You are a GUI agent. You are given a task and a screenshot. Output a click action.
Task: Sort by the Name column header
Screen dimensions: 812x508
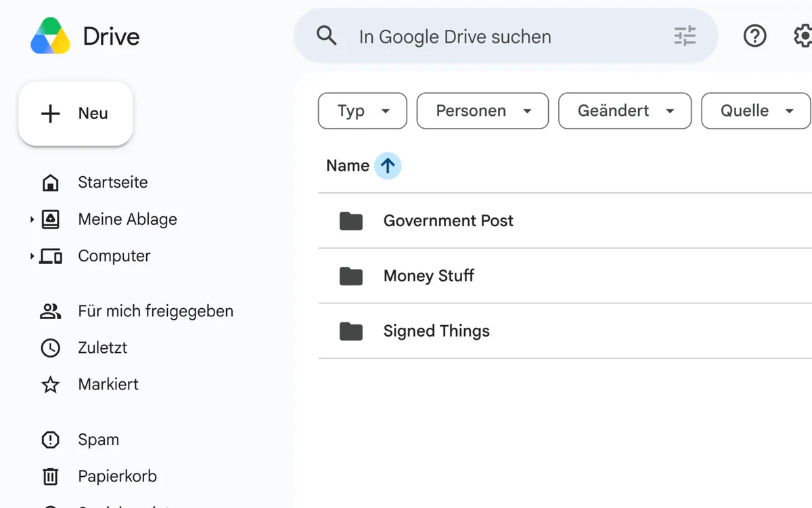click(x=348, y=166)
